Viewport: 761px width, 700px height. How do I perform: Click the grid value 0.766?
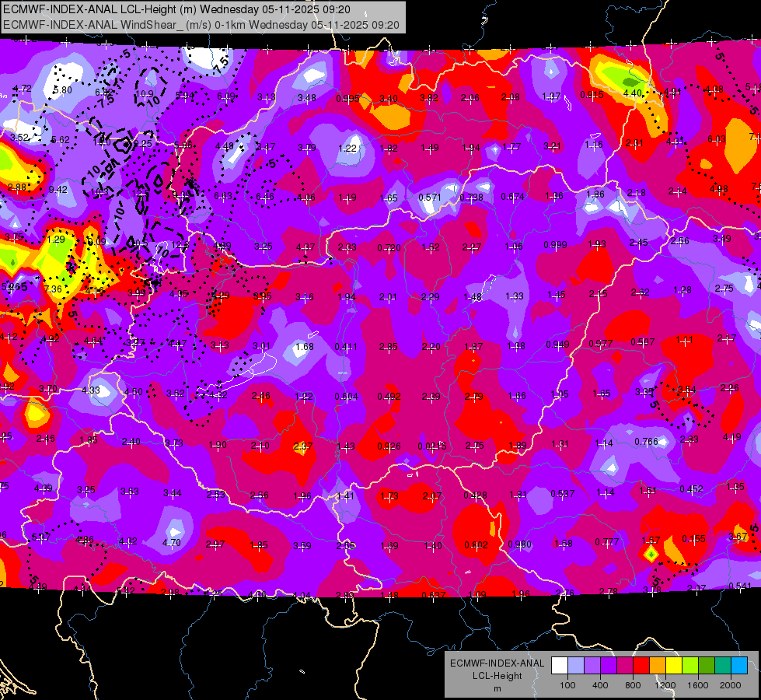(647, 442)
